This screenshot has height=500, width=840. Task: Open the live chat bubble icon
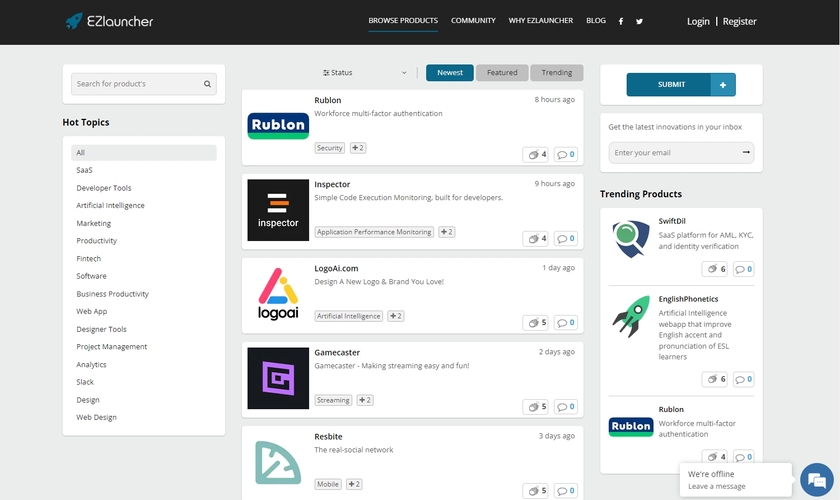tap(816, 480)
